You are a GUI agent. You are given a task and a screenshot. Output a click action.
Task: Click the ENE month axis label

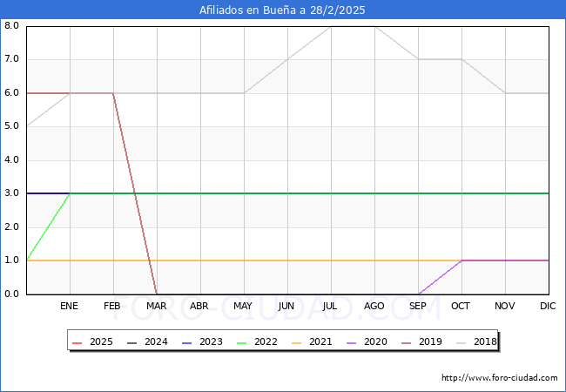[x=70, y=306]
